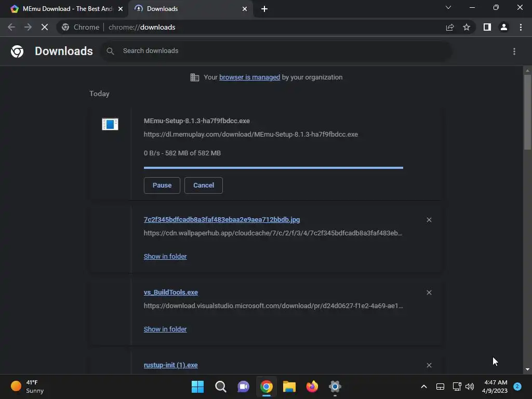Click the page vertical scrollbar thumb
This screenshot has height=399, width=532.
pyautogui.click(x=527, y=112)
